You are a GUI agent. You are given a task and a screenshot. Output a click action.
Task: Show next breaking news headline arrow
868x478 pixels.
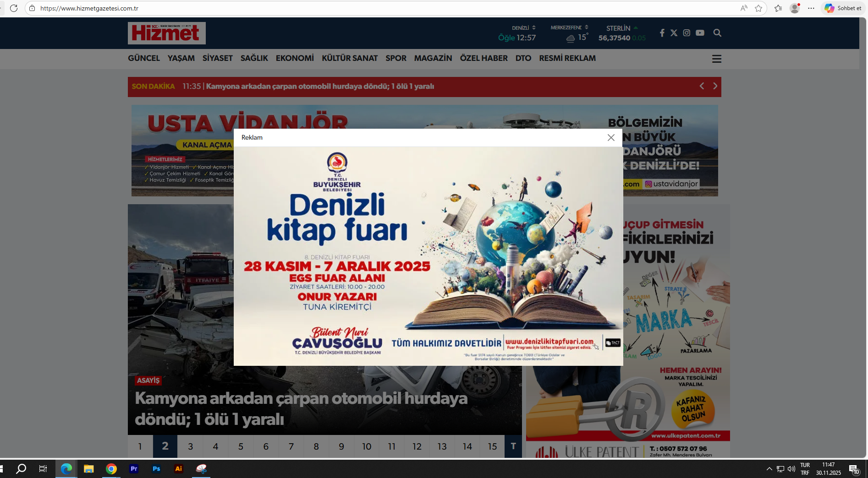714,86
